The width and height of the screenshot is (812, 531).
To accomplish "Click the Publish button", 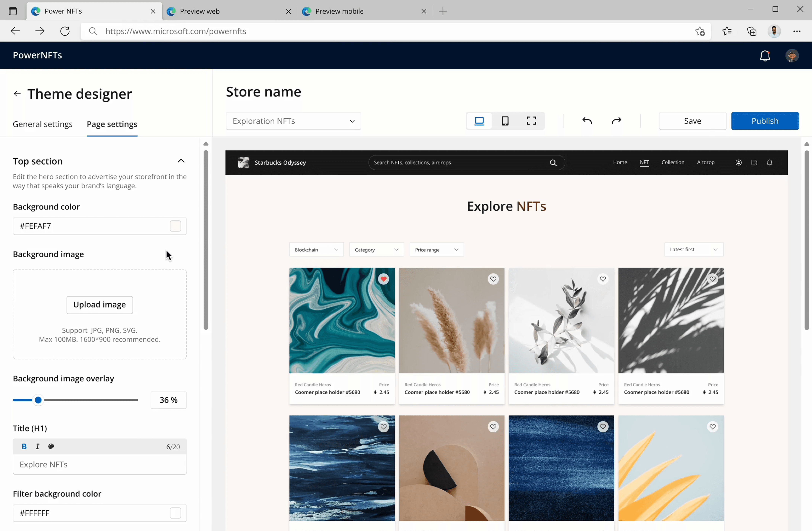I will 765,121.
